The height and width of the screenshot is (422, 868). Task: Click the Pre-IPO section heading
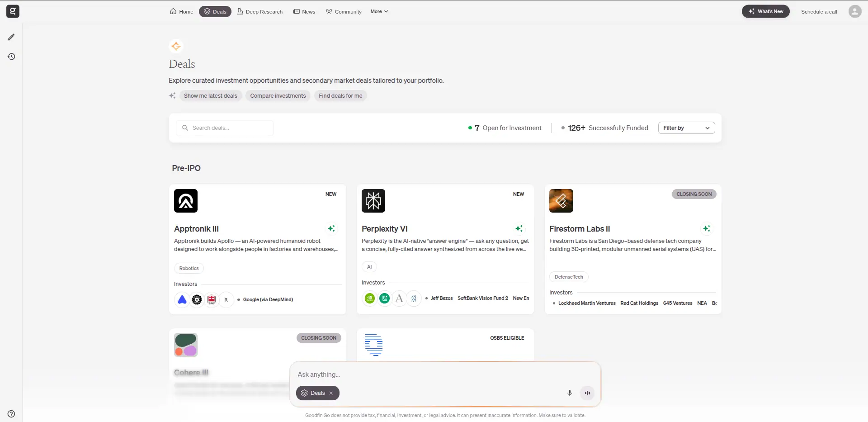[x=186, y=168]
